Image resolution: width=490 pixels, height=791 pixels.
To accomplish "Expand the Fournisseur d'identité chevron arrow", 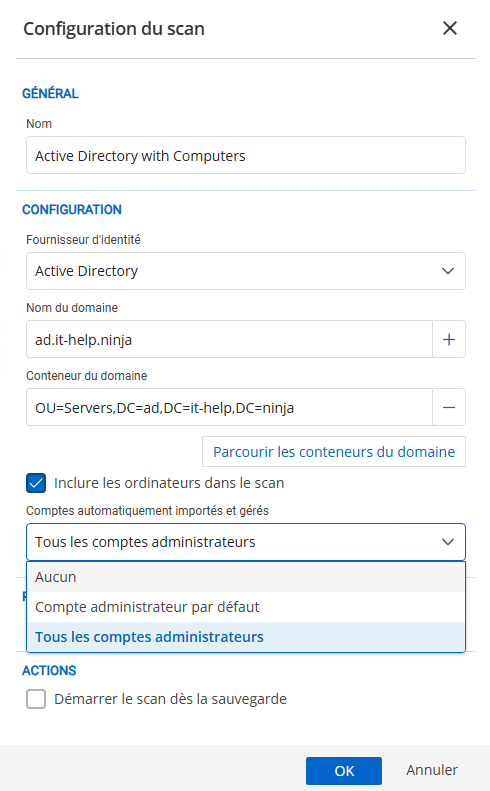I will tap(448, 271).
